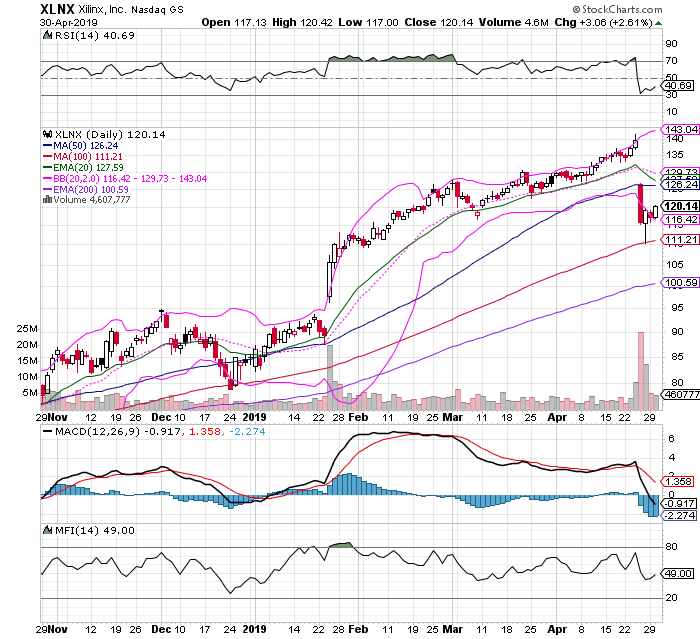Click the MA(100) 111.21 legend text
700x639 pixels.
(88, 157)
